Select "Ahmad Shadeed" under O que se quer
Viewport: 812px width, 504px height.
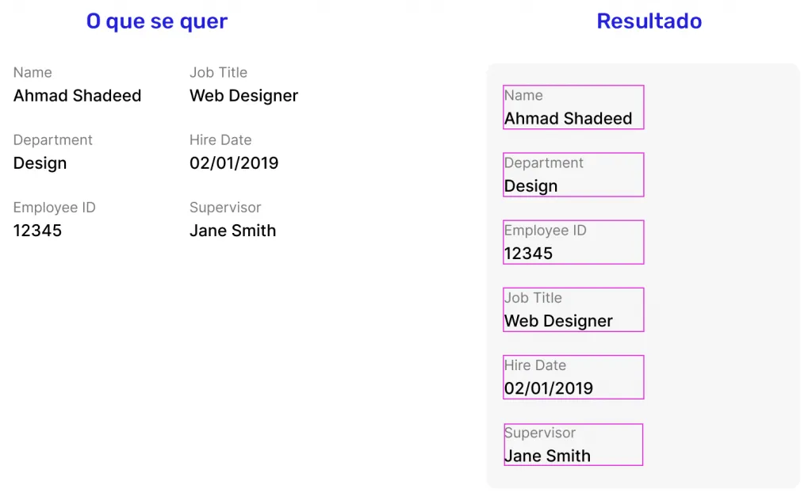pos(77,96)
